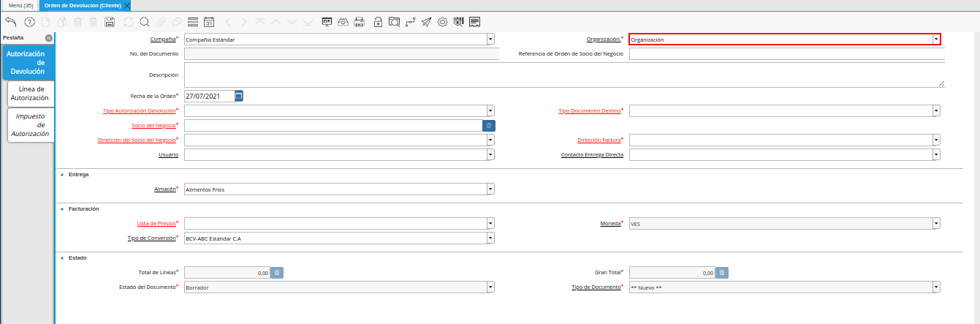Click the paper plane request icon
980x324 pixels.
(x=426, y=22)
